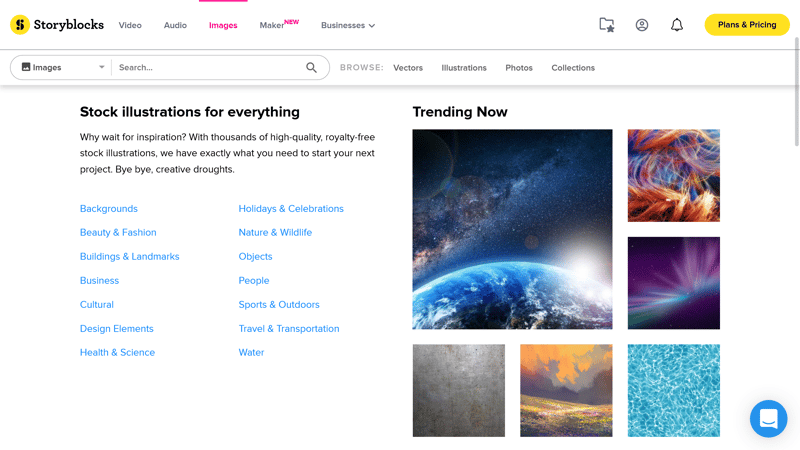Open the notifications bell icon
This screenshot has height=450, width=800.
click(x=677, y=24)
